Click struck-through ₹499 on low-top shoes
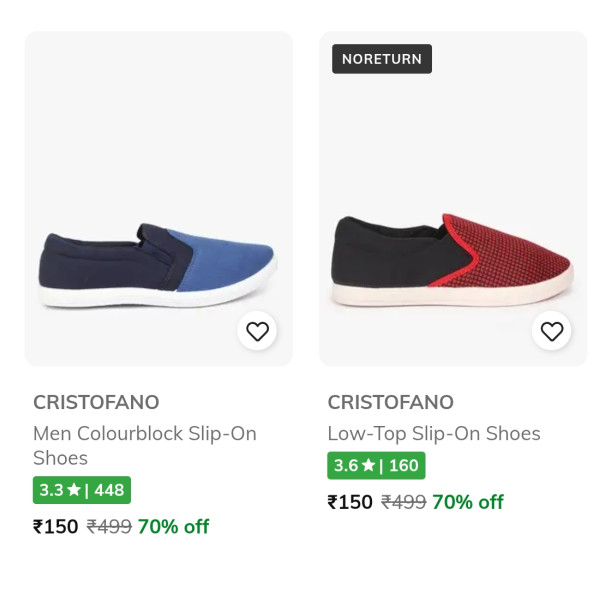This screenshot has height=600, width=600. pos(403,502)
